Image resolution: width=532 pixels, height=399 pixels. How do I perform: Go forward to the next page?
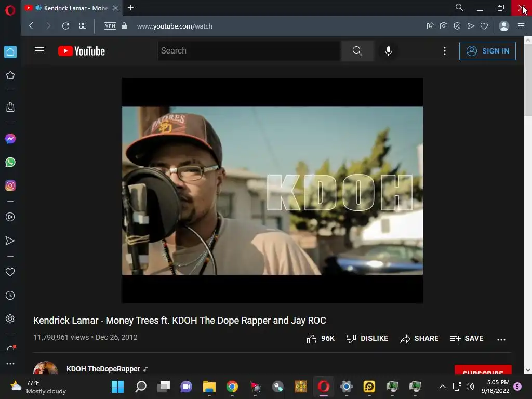pyautogui.click(x=48, y=26)
